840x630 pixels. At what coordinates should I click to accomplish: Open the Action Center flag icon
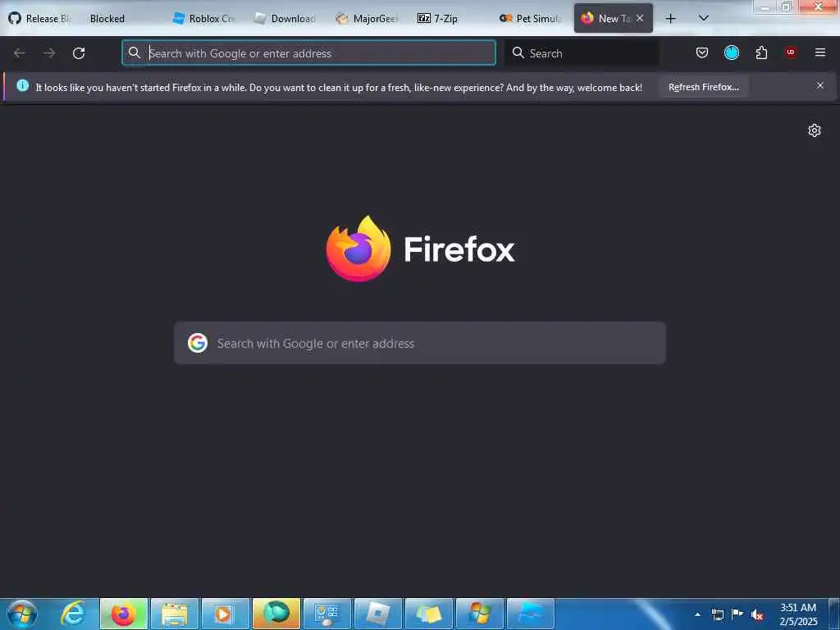737,614
